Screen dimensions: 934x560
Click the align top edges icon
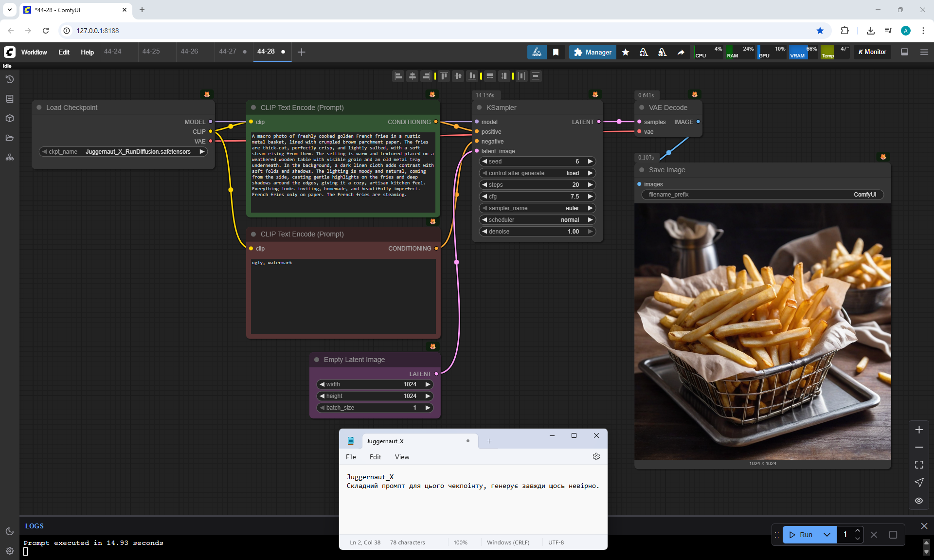click(444, 76)
